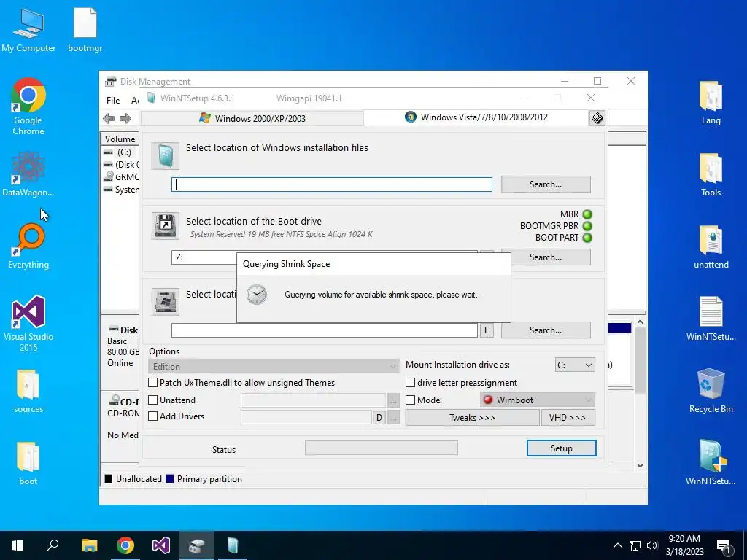Viewport: 747px width, 560px height.
Task: Enable the Unattend checkbox
Action: point(153,400)
